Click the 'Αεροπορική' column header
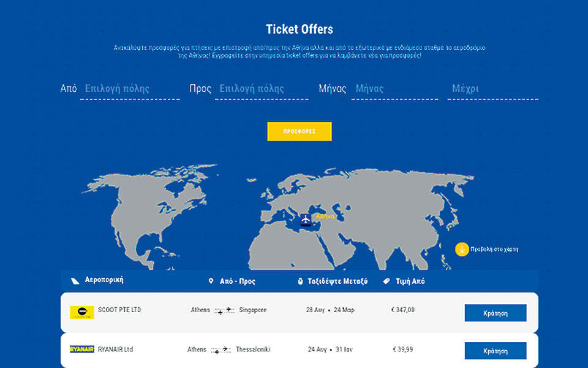The height and width of the screenshot is (368, 588). tap(104, 280)
